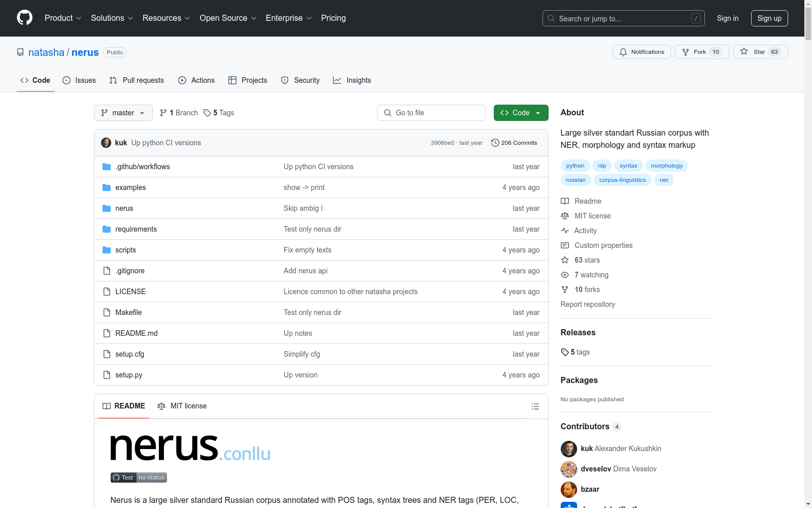Open the 1 Branch link
The width and height of the screenshot is (812, 508).
179,113
